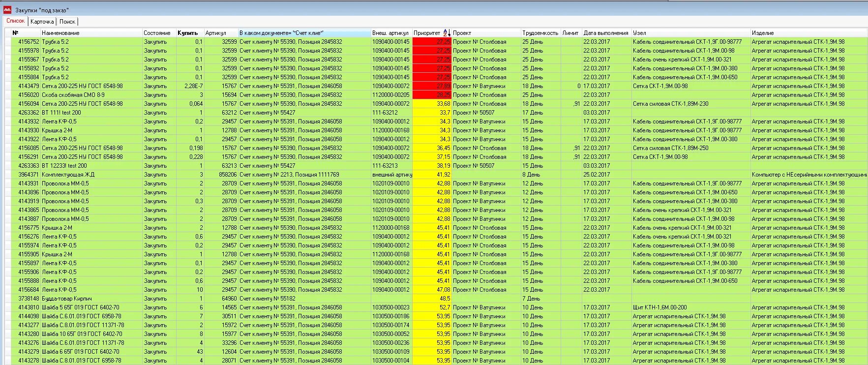Click the Проект column header
The image size is (868, 365).
point(486,33)
